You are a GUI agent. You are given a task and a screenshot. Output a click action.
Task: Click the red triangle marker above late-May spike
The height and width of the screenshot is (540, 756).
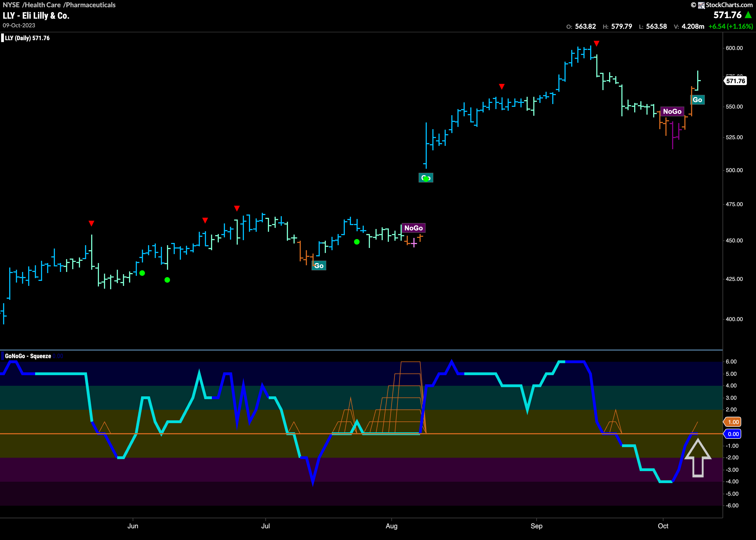pos(91,223)
